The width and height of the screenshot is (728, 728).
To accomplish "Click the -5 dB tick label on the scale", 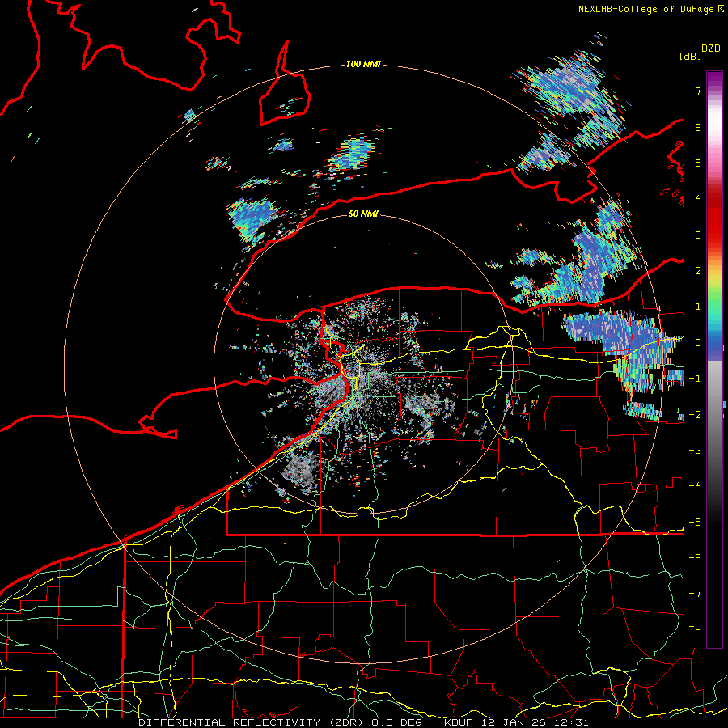I will pos(695,522).
